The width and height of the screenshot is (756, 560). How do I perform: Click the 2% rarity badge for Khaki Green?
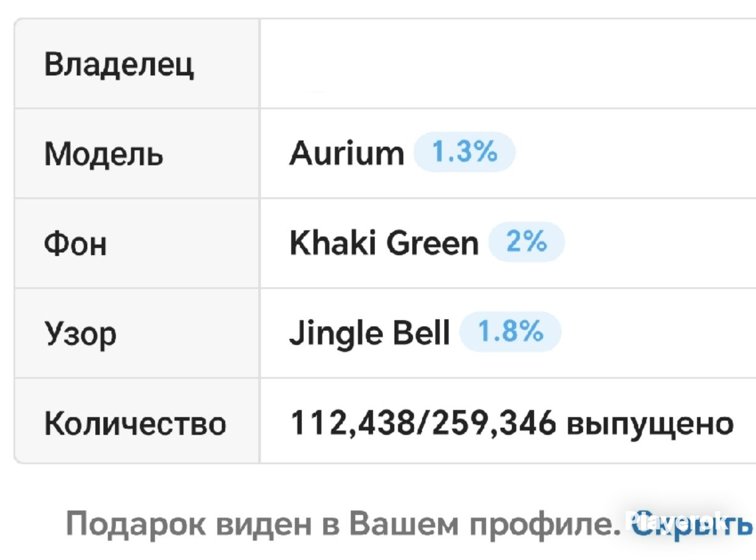click(526, 242)
